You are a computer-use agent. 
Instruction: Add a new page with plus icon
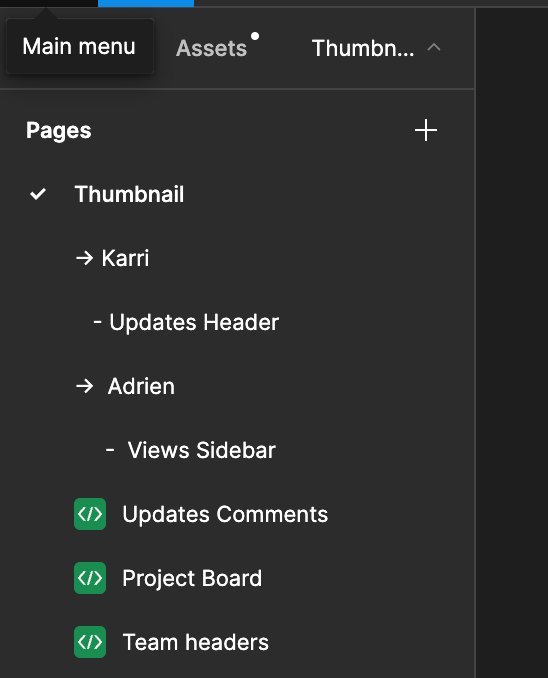[x=426, y=130]
